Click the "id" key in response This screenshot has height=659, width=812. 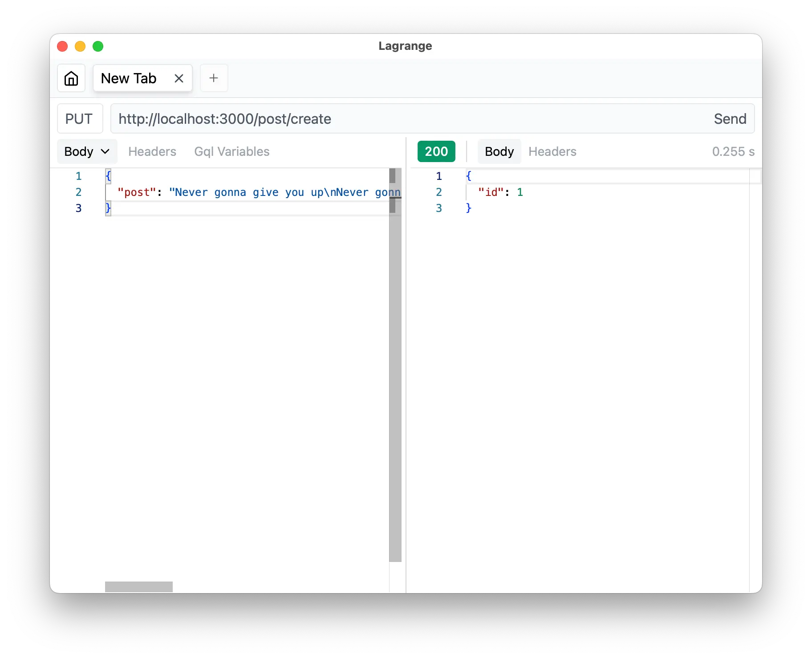click(491, 192)
